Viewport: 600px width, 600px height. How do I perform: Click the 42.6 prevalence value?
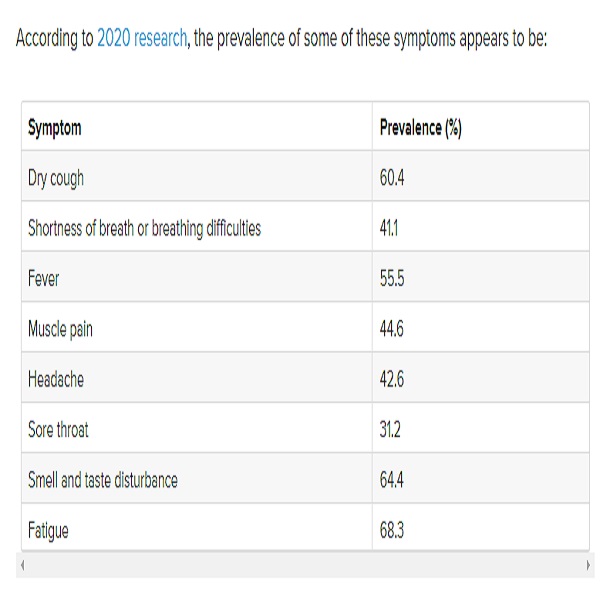391,379
